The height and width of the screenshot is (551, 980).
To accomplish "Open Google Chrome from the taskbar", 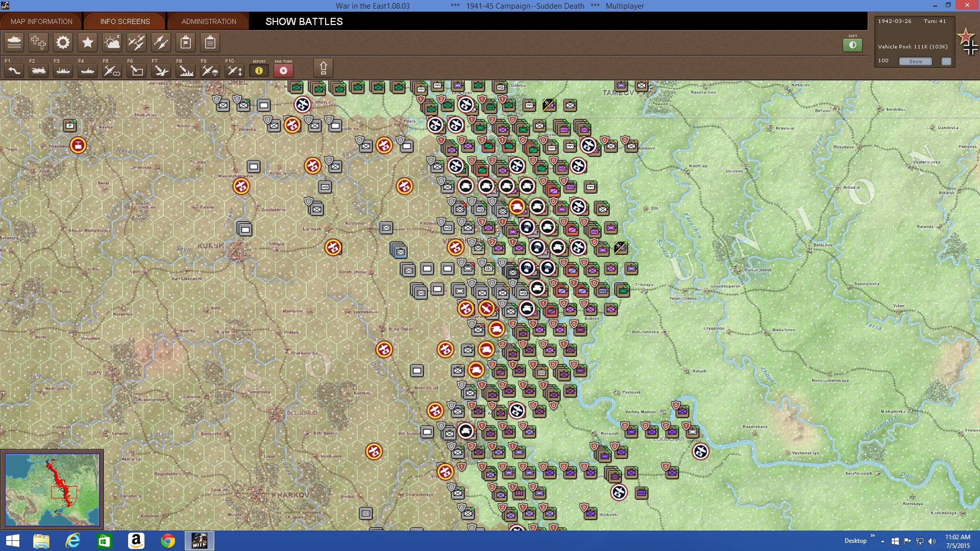I will coord(167,541).
